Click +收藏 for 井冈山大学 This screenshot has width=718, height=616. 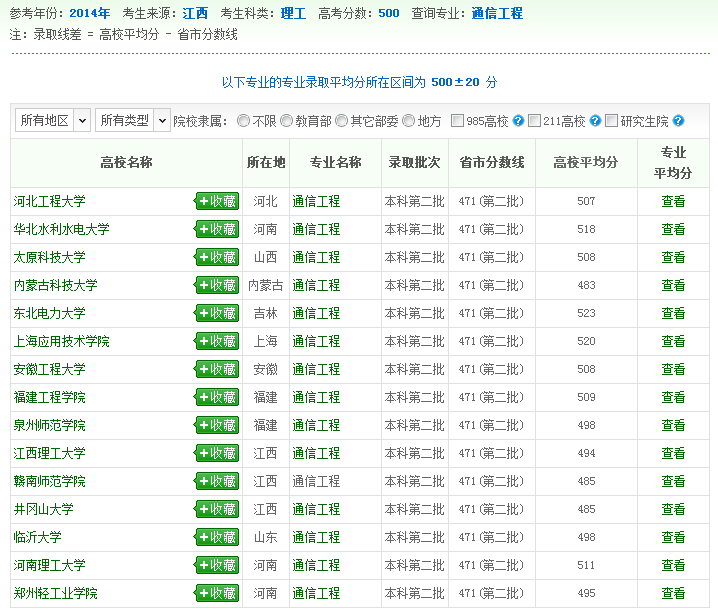click(x=217, y=509)
